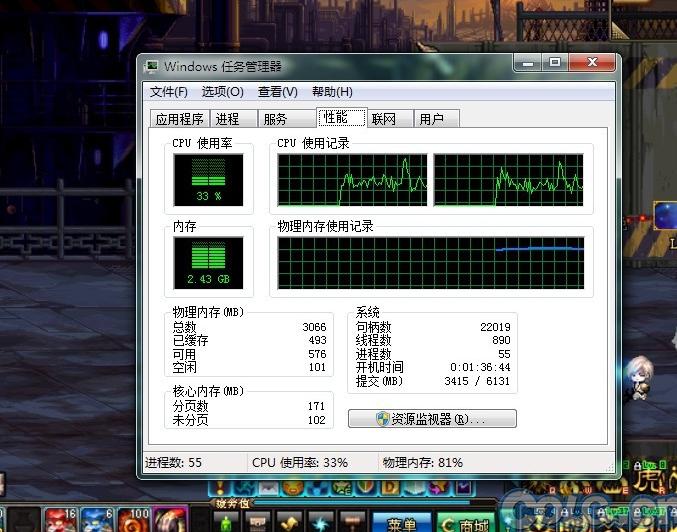The width and height of the screenshot is (677, 532).
Task: Close the Task Manager window
Action: point(592,63)
